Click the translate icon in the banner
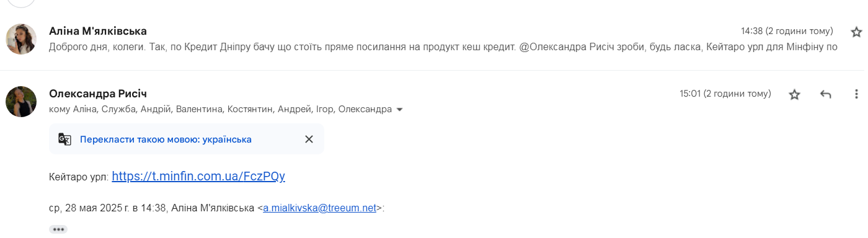 coord(65,139)
